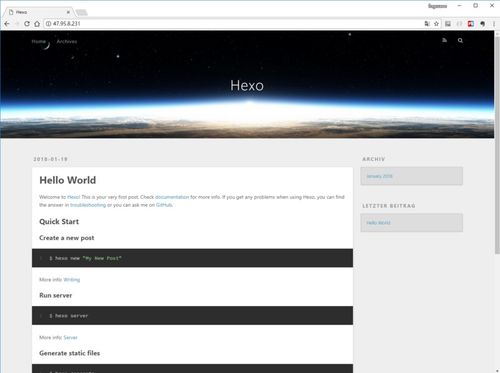Image resolution: width=500 pixels, height=373 pixels.
Task: Click the translate page icon
Action: [427, 24]
